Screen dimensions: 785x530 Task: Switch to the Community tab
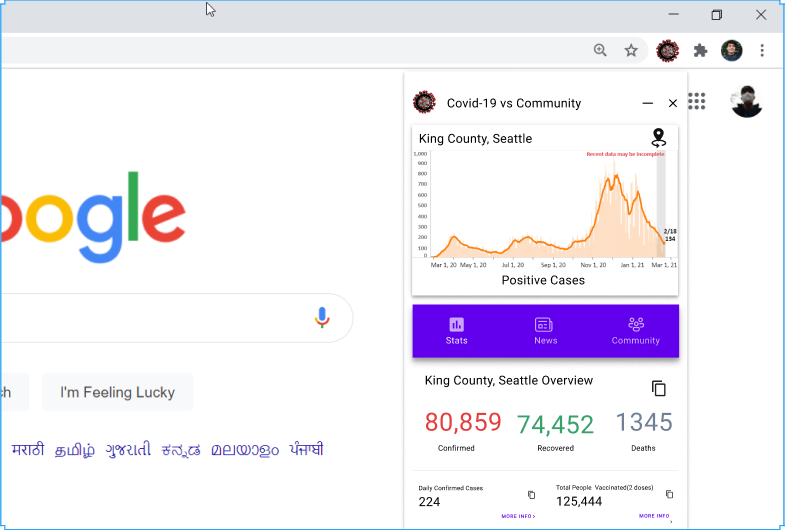tap(636, 331)
